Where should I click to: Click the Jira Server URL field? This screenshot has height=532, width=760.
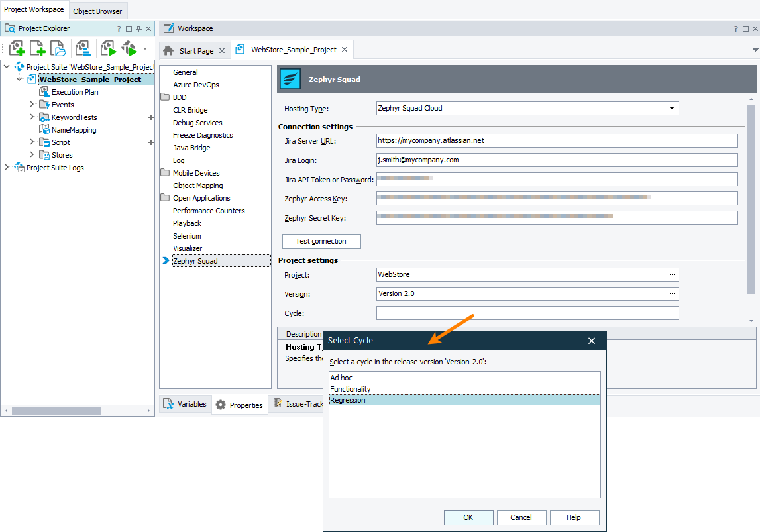pyautogui.click(x=557, y=140)
